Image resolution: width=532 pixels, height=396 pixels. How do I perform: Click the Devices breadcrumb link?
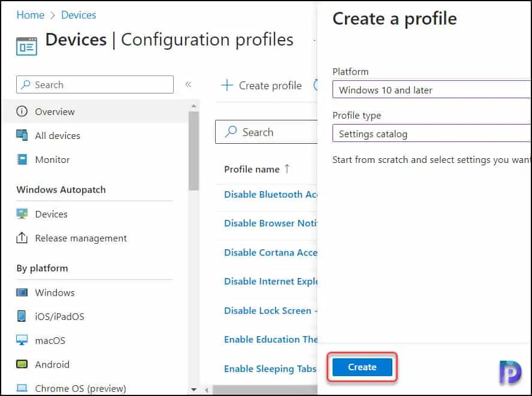(78, 15)
